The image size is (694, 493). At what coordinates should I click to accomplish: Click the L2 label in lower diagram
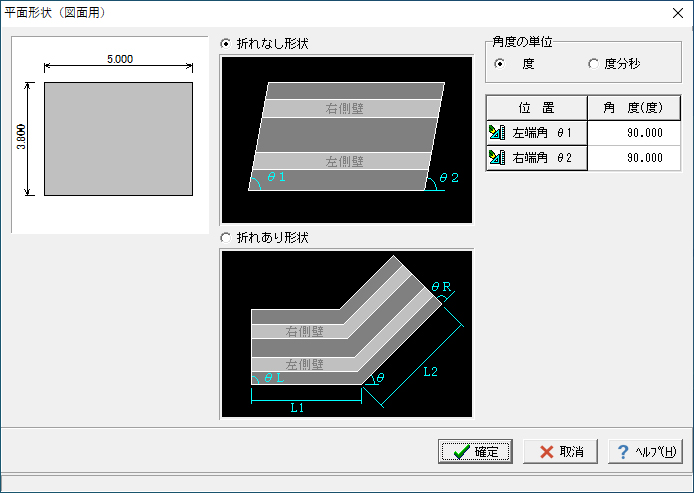[x=430, y=372]
